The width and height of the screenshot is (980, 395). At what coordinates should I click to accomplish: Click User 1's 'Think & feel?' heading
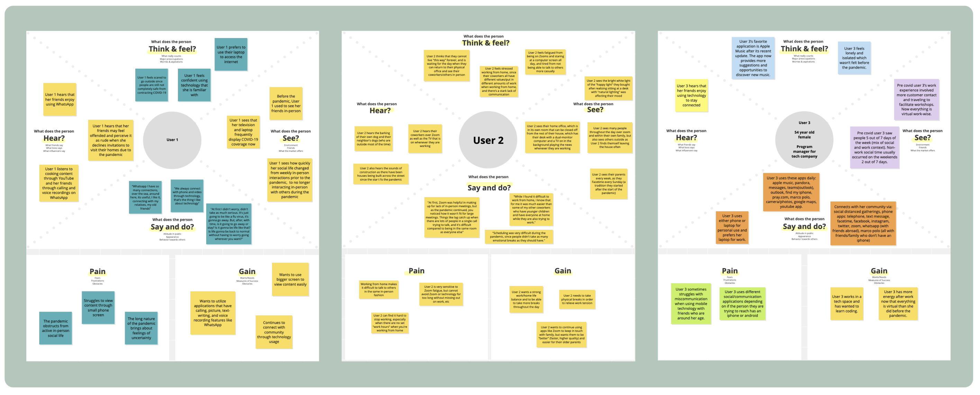tap(172, 49)
